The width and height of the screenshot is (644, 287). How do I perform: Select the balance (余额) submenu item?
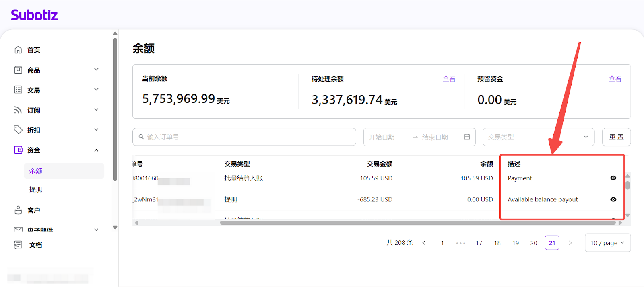click(x=36, y=171)
